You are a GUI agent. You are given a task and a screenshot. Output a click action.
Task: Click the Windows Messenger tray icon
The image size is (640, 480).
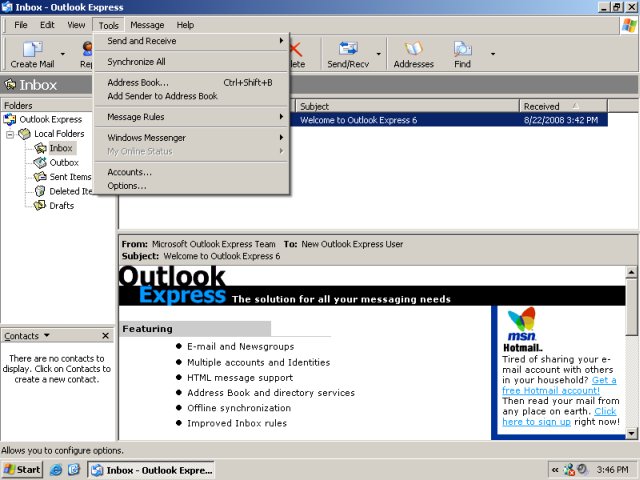[569, 470]
